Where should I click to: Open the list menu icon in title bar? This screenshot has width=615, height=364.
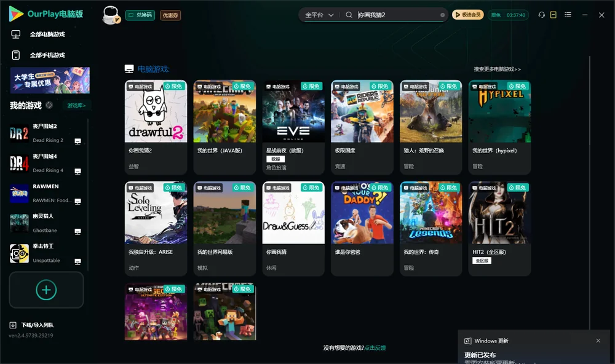coord(568,15)
